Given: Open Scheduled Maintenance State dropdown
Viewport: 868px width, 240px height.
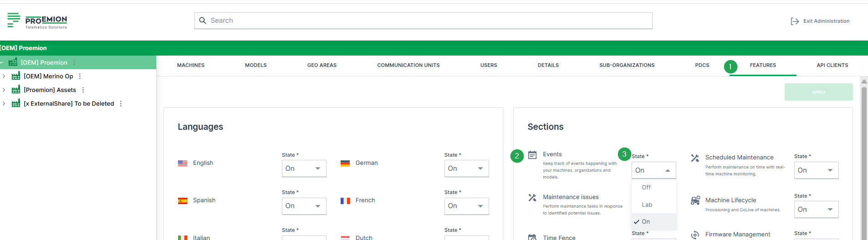Looking at the screenshot, I should [816, 170].
